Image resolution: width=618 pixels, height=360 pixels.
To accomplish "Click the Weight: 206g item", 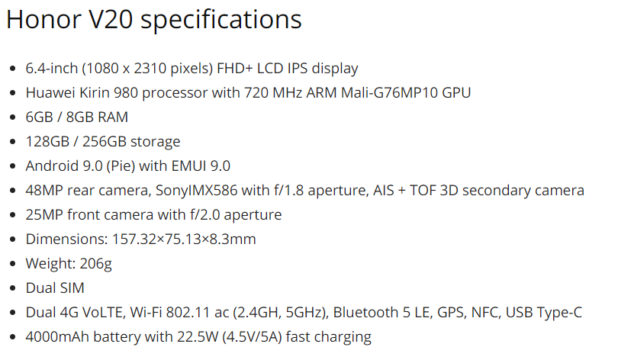I will pos(69,264).
